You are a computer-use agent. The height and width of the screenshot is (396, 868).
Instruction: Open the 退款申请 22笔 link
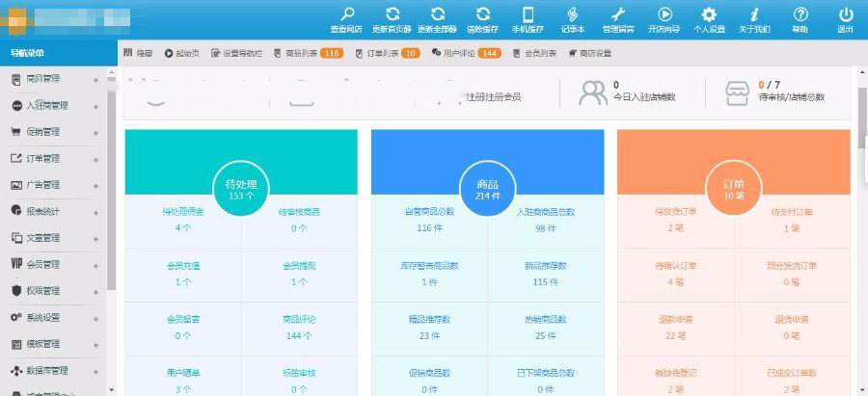[x=675, y=320]
